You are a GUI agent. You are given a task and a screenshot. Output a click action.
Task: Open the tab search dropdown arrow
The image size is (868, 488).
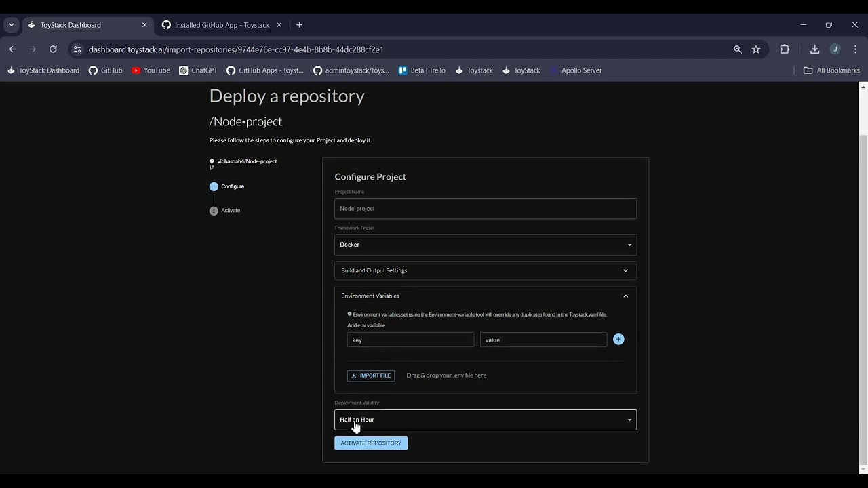coord(12,25)
